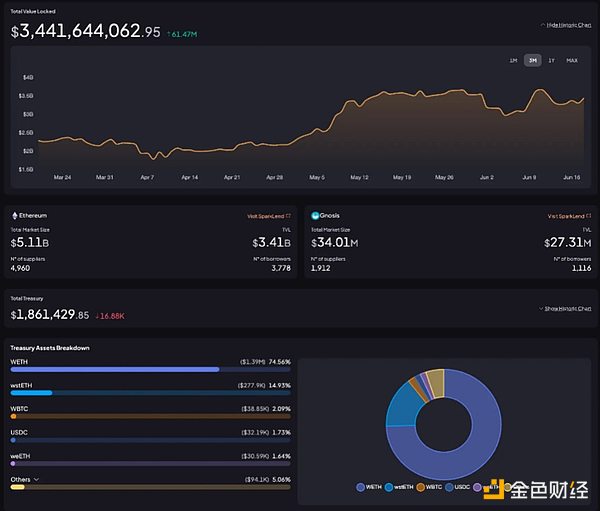Viewport: 600px width, 511px height.
Task: Click external-link icon beside Ethereum Visit SparkLend
Action: coord(288,215)
